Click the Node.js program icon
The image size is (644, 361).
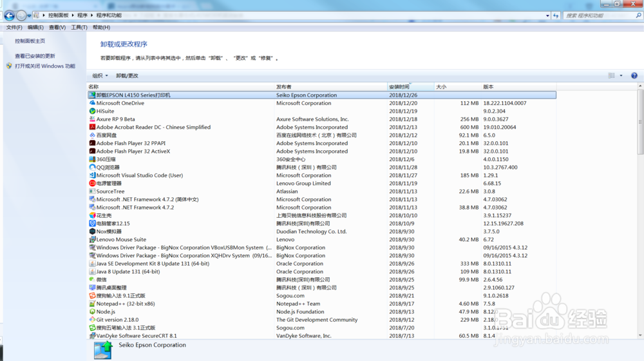[92, 311]
